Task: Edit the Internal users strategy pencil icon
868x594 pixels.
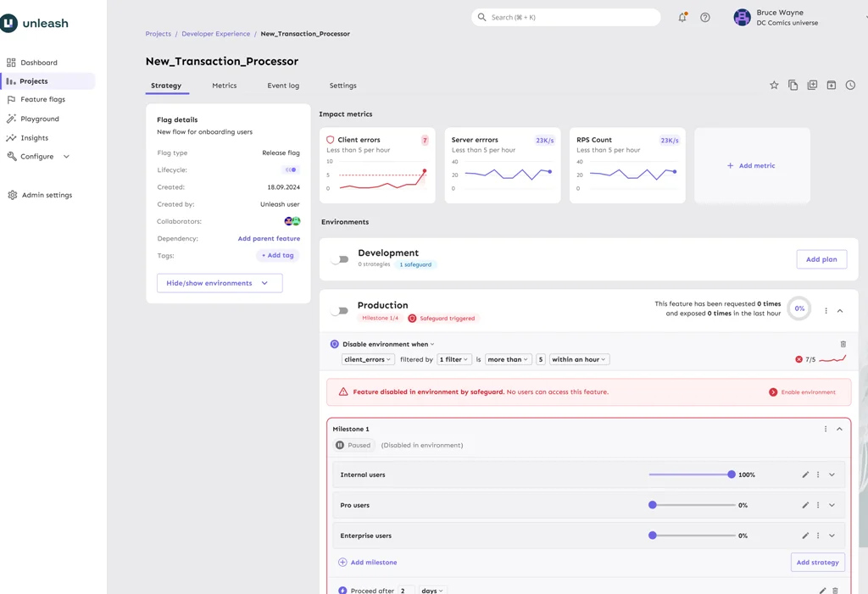Action: [x=805, y=475]
